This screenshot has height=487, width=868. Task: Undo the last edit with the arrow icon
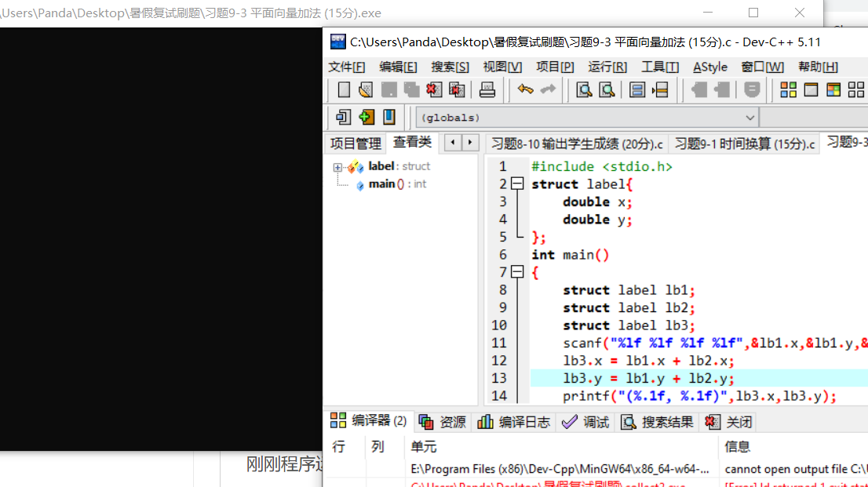(525, 89)
